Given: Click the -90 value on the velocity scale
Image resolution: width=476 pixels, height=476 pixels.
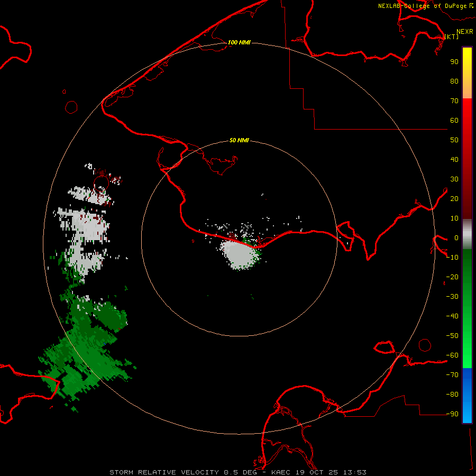Looking at the screenshot, I should click(452, 414).
